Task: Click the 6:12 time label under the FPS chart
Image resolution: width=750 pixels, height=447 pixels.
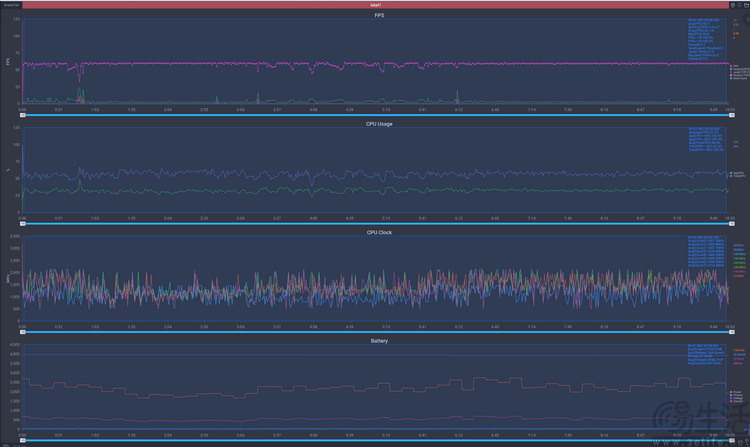Action: tap(459, 109)
